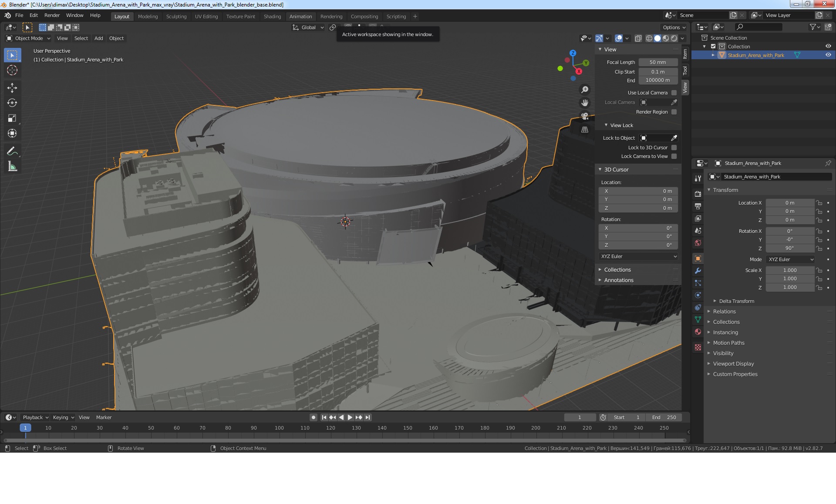Screen dimensions: 836x504
Task: Toggle camera view icon in viewport
Action: click(585, 116)
